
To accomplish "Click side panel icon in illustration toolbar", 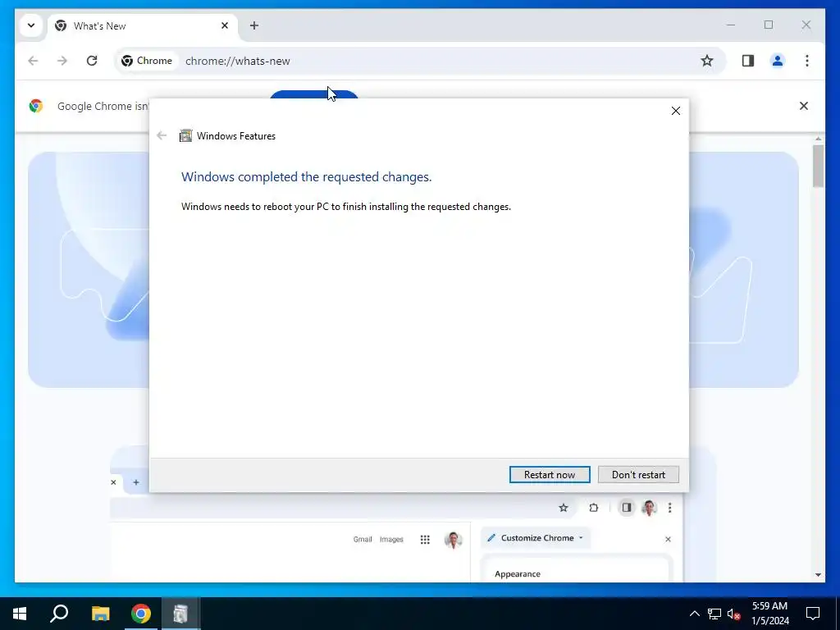I will [626, 507].
